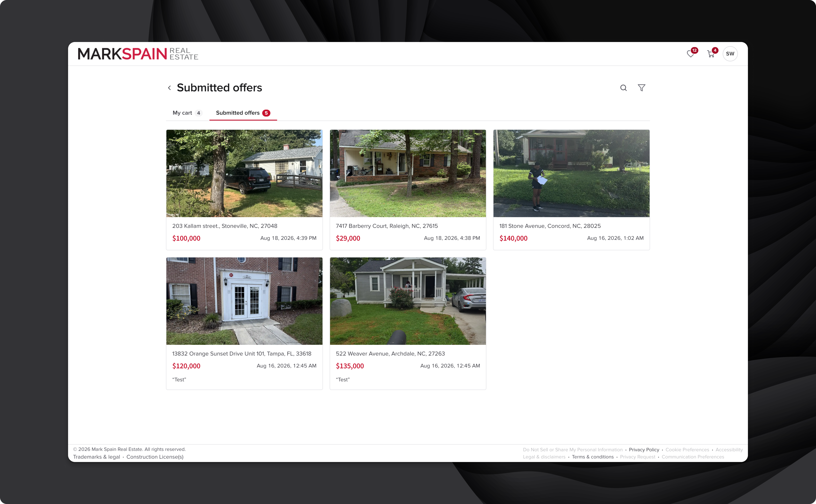This screenshot has width=816, height=504.
Task: Open the 7417 Barberry Court property photo
Action: tap(408, 173)
